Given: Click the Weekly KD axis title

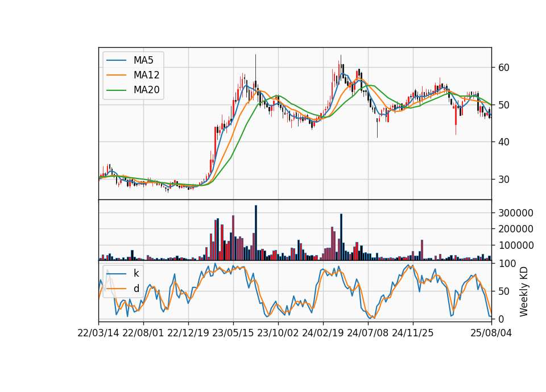Looking at the screenshot, I should click(x=524, y=291).
